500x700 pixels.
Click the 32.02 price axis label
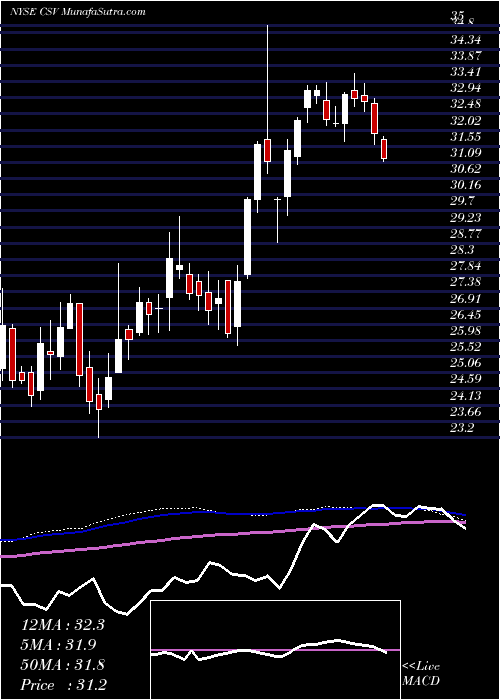[465, 121]
